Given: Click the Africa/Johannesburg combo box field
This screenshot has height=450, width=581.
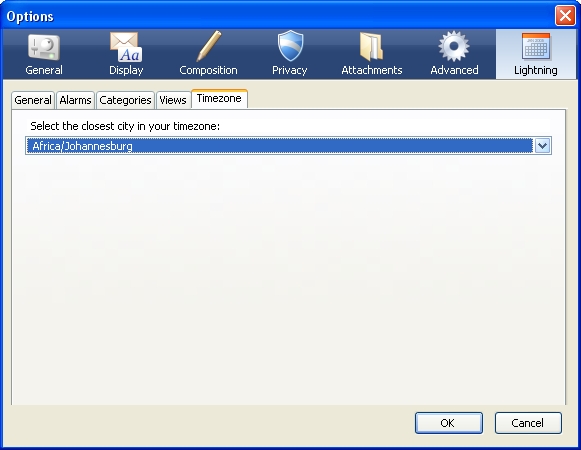Looking at the screenshot, I should click(288, 146).
